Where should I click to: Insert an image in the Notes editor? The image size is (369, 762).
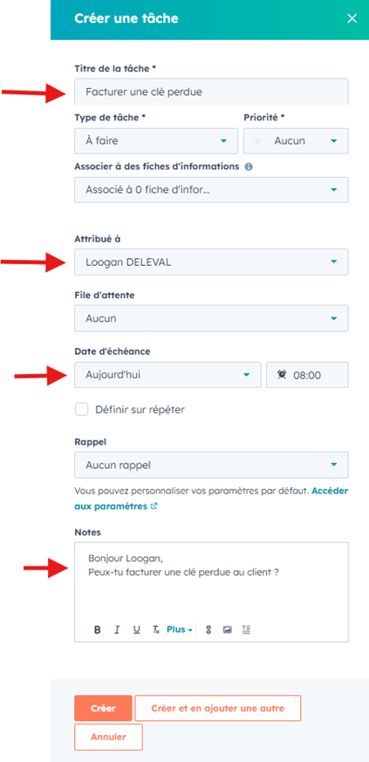[x=227, y=630]
